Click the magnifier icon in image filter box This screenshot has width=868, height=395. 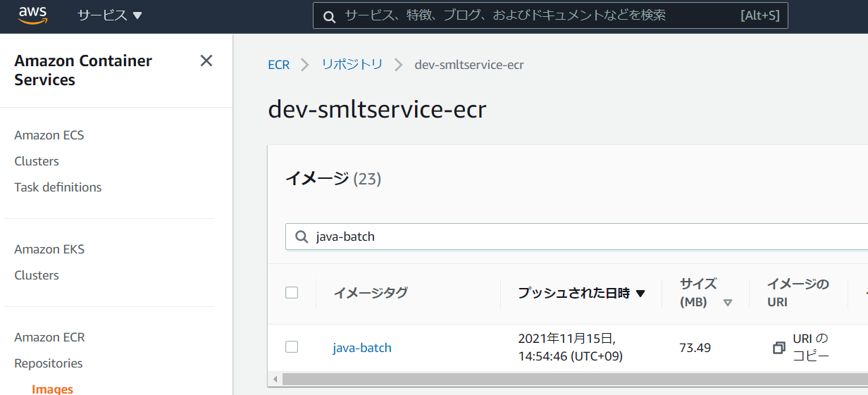[x=302, y=237]
